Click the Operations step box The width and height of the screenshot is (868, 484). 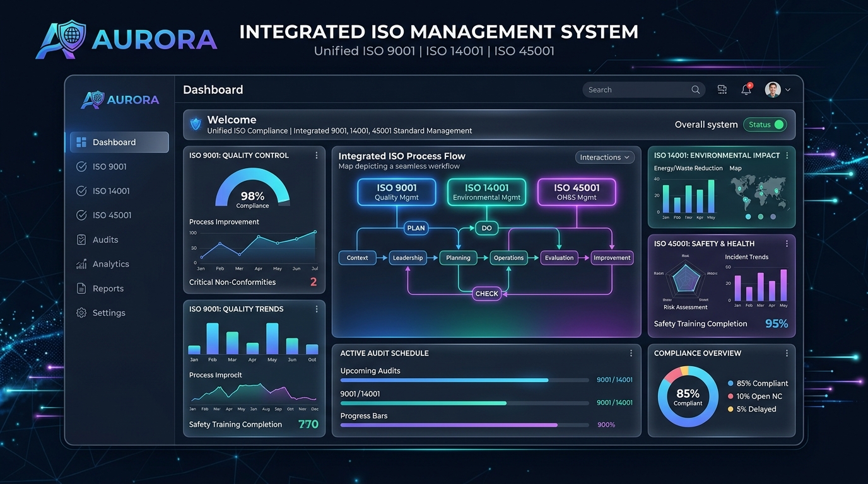[508, 258]
